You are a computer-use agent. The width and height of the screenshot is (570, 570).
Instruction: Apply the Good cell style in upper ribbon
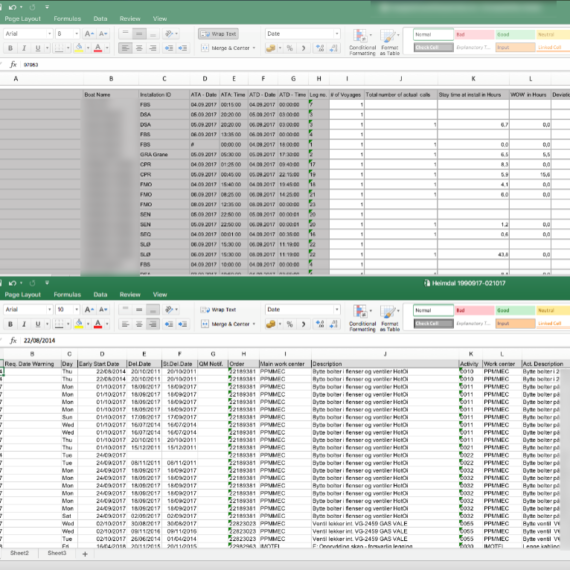pos(515,35)
